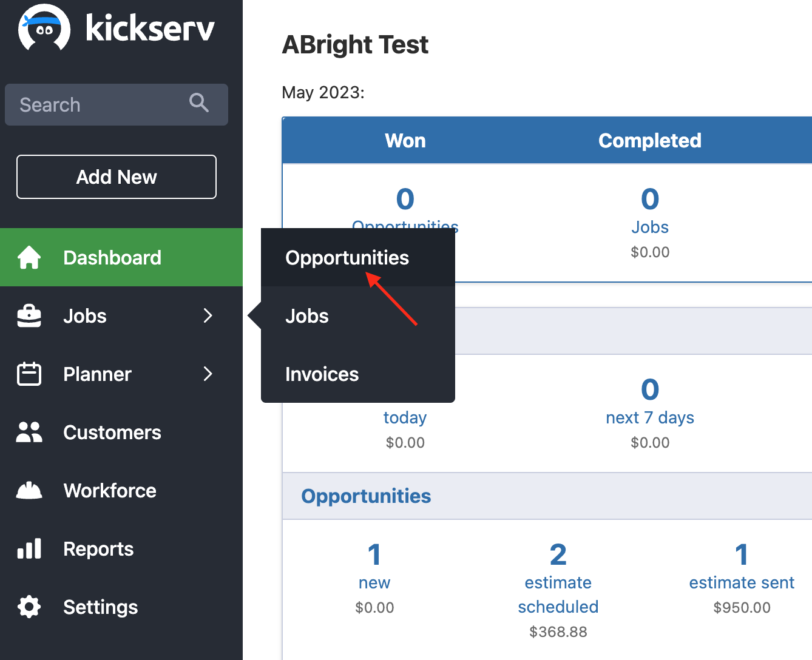Open the today link
Viewport: 812px width, 660px height.
click(405, 417)
